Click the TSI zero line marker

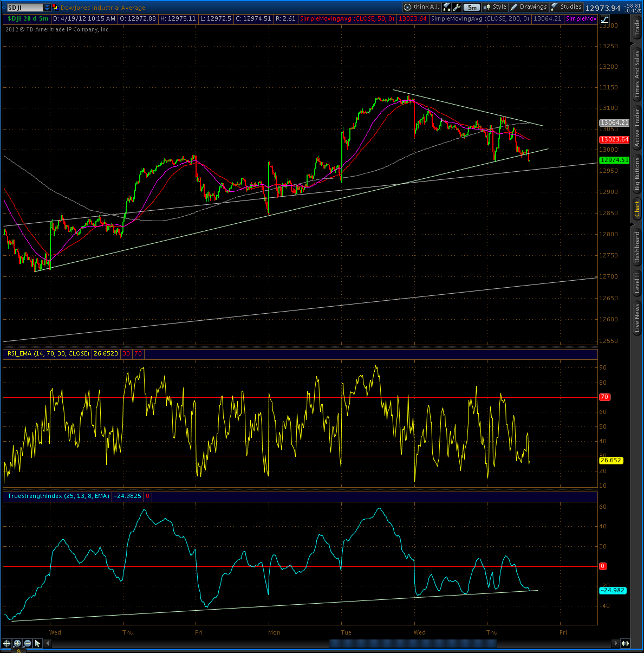coord(603,566)
